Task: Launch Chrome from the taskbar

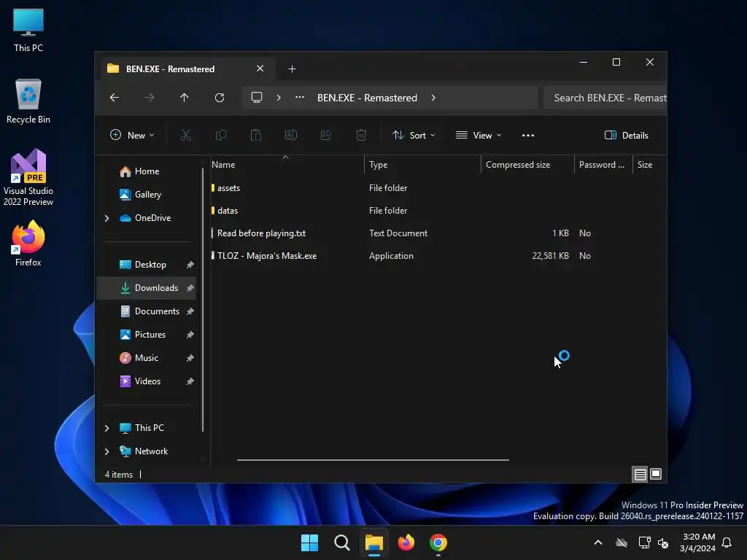Action: (438, 542)
